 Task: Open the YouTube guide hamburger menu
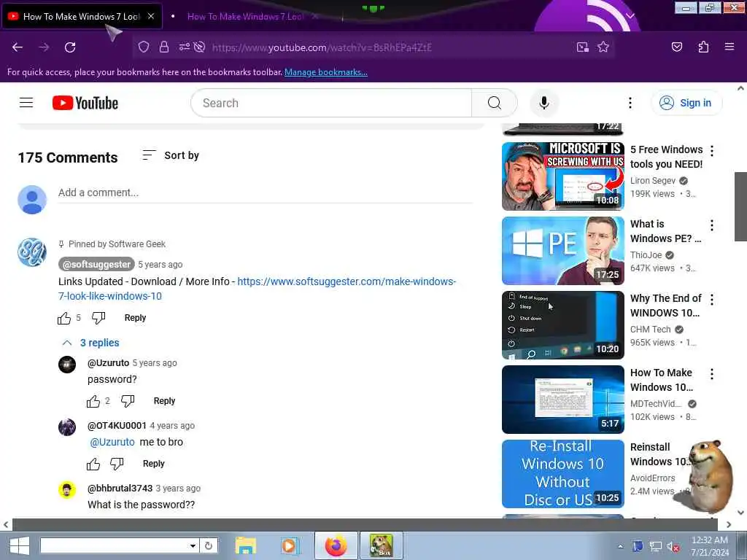tap(26, 102)
